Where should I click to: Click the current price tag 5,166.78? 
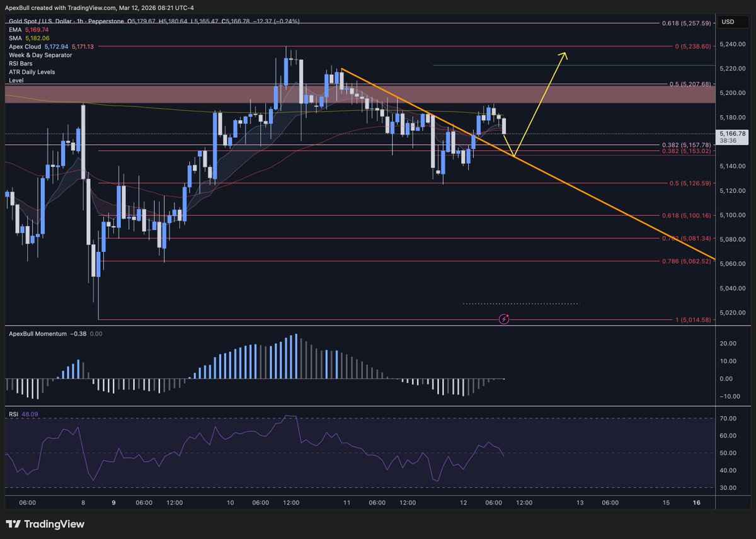coord(731,133)
